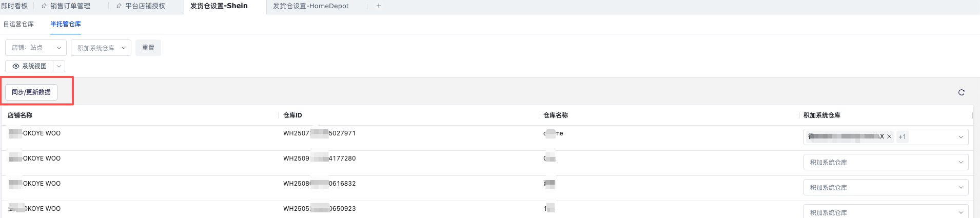Click the pin icon on 平台店铺授权 tab
The image size is (980, 218).
(x=119, y=6)
